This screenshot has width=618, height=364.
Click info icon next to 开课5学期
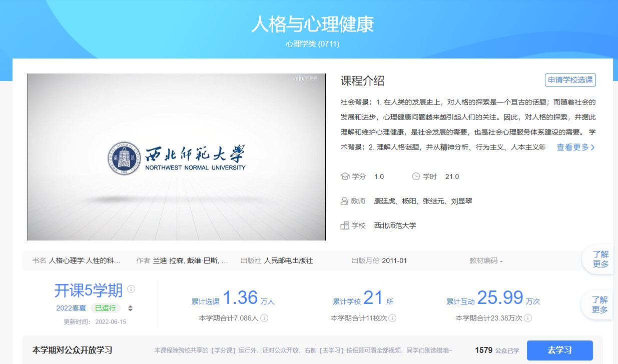pos(131,289)
